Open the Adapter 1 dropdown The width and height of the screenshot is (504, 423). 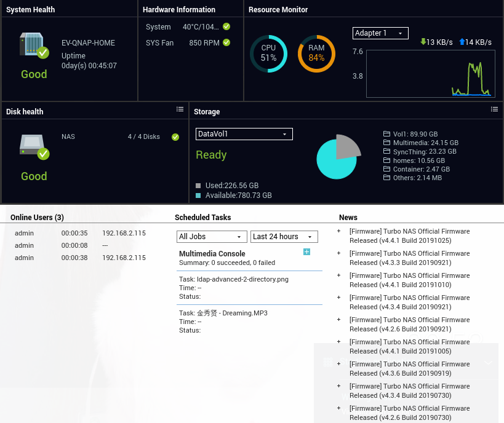pyautogui.click(x=380, y=33)
